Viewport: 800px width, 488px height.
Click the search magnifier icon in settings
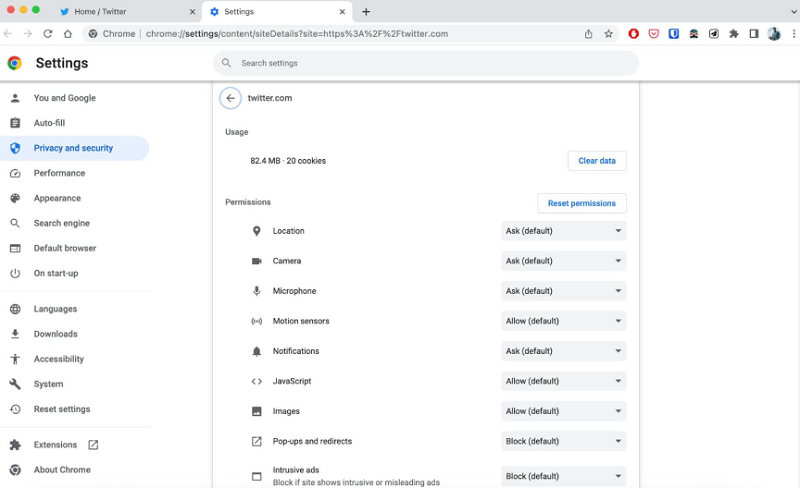coord(226,63)
